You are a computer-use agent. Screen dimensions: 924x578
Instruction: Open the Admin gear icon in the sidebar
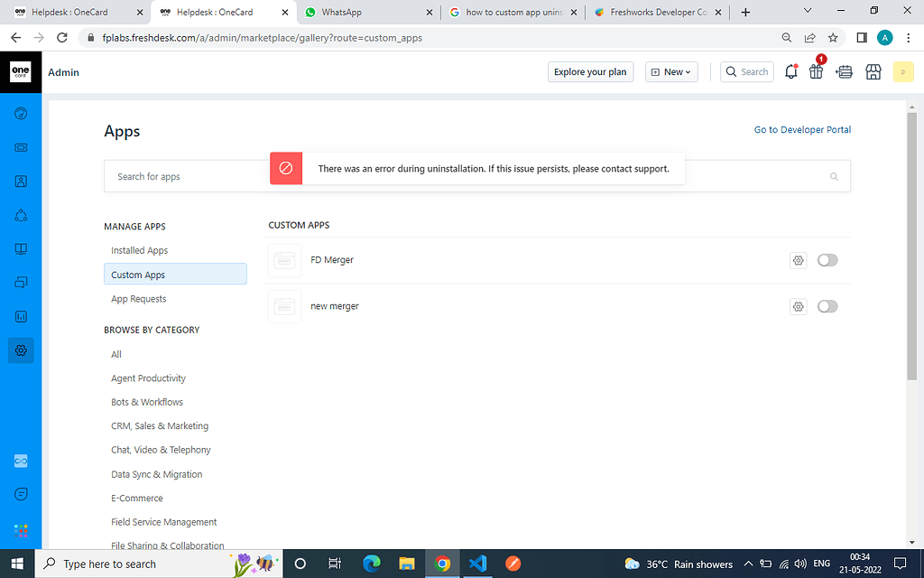coord(21,350)
